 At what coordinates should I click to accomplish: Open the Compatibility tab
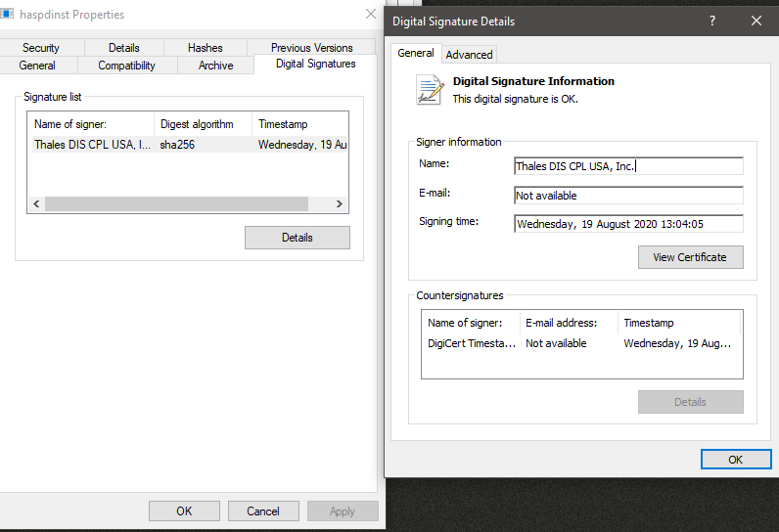(x=126, y=65)
